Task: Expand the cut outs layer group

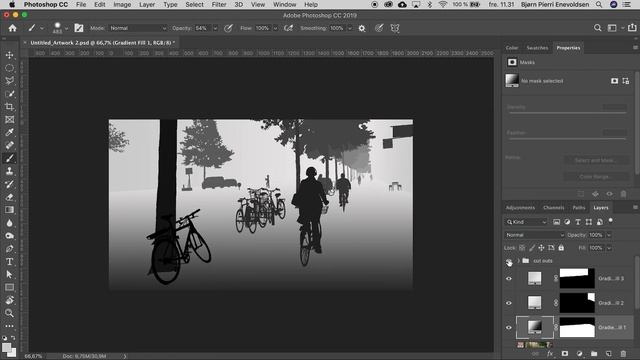Action: pyautogui.click(x=518, y=261)
